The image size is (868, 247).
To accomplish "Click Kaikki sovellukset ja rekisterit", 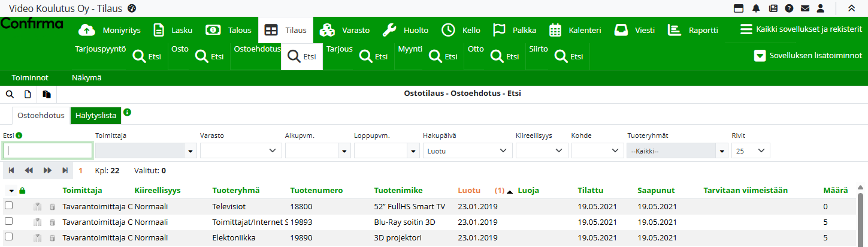I will 801,29.
